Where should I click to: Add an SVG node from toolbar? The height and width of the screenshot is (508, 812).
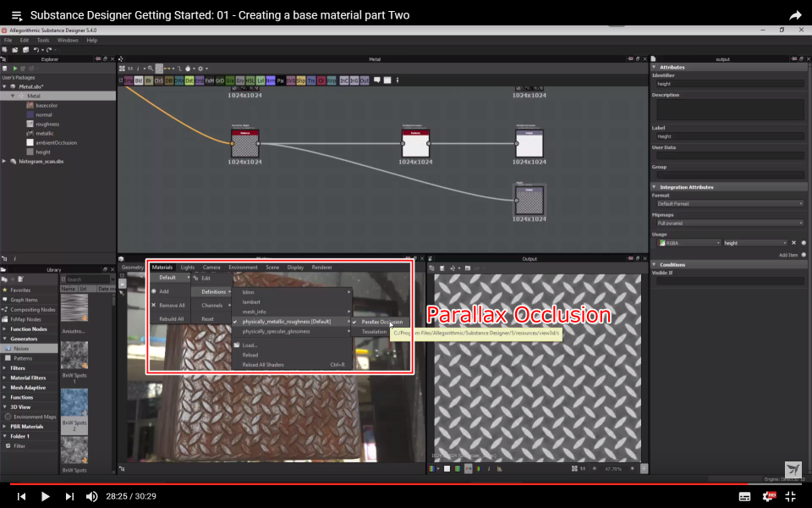point(290,81)
